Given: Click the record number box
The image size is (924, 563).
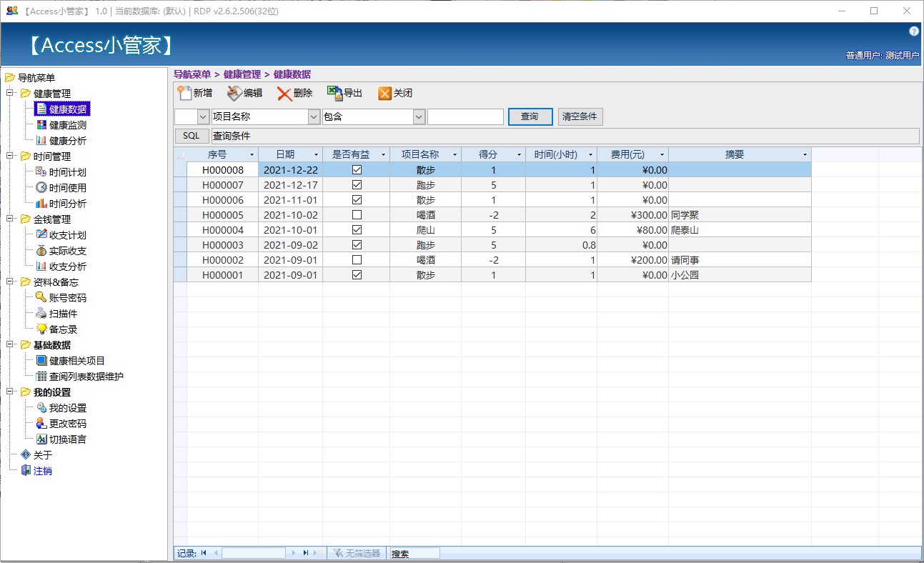Looking at the screenshot, I should click(254, 553).
